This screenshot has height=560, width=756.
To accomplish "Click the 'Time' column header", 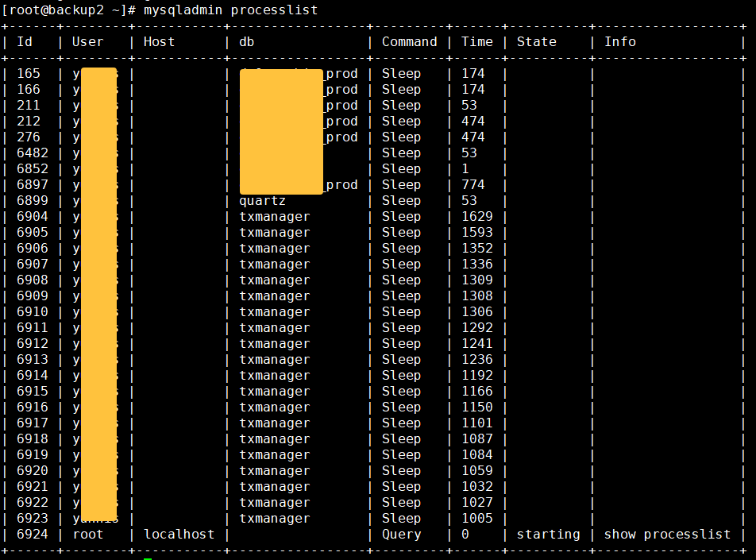I will pyautogui.click(x=476, y=42).
